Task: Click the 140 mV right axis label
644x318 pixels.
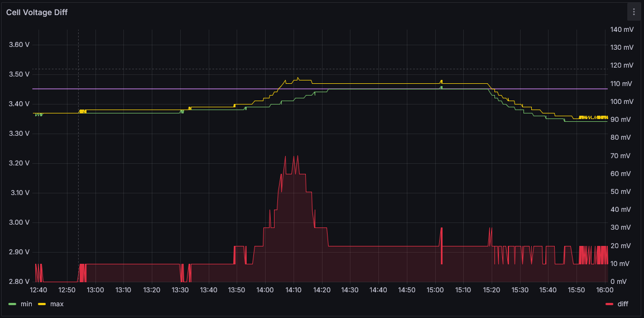Action: 622,30
